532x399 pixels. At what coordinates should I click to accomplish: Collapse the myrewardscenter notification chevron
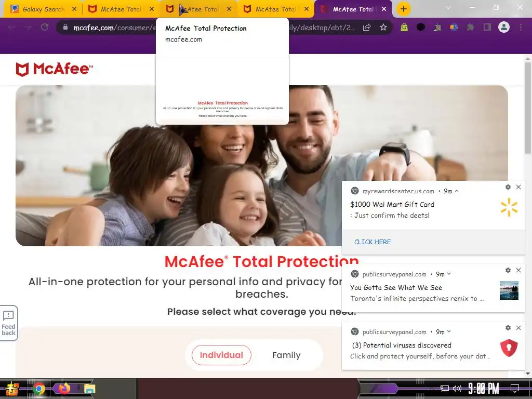pyautogui.click(x=457, y=191)
